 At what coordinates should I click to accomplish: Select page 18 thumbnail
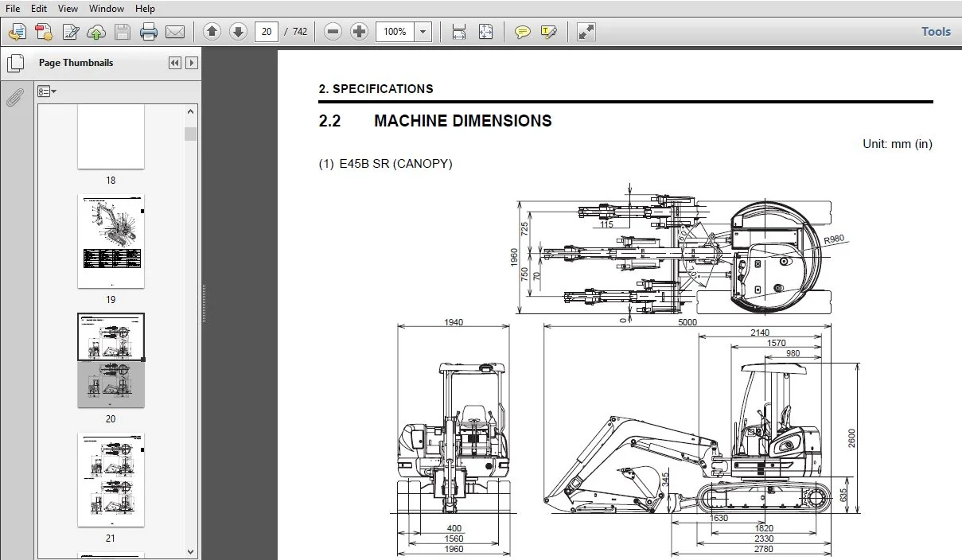click(111, 136)
